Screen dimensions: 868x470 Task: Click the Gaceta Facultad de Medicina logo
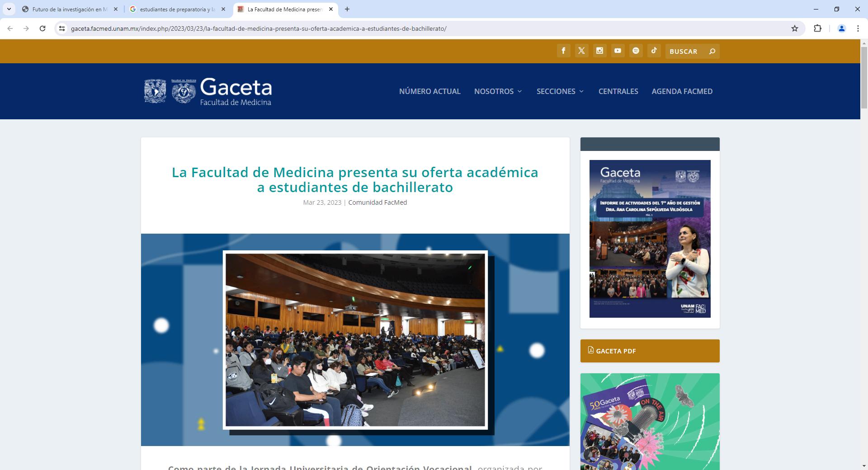pyautogui.click(x=208, y=91)
